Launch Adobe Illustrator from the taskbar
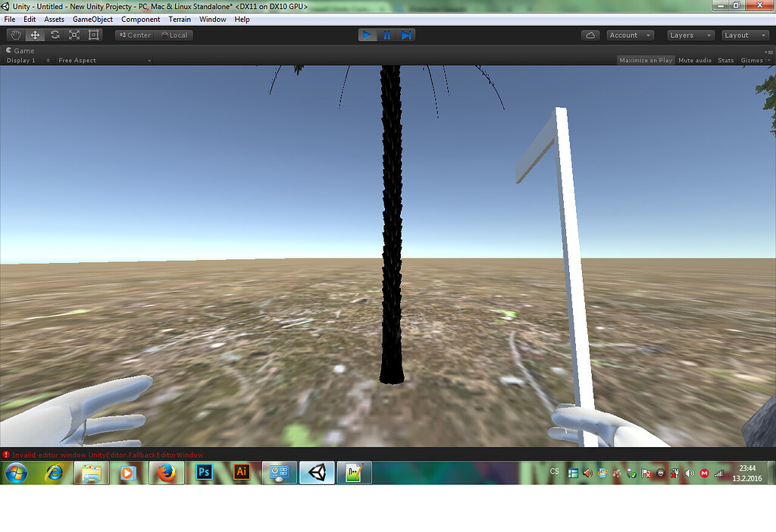Screen dimensions: 776x532 click(241, 472)
